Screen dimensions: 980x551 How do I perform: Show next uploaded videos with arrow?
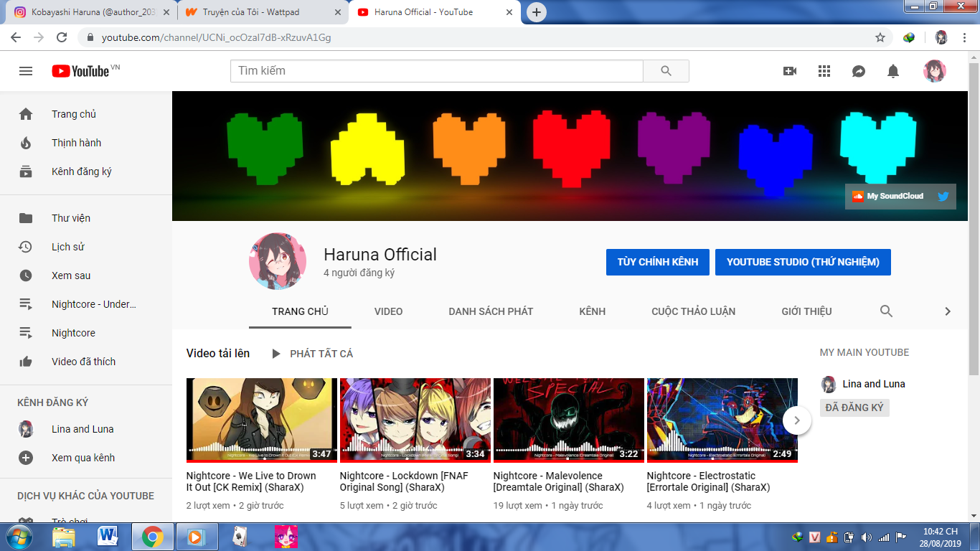point(796,420)
